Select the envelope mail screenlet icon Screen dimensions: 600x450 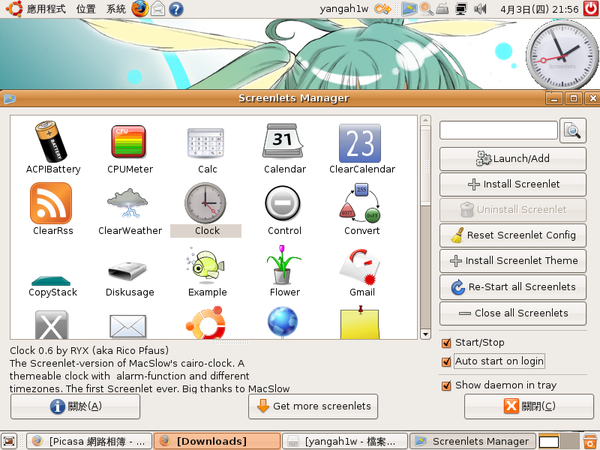[x=128, y=326]
